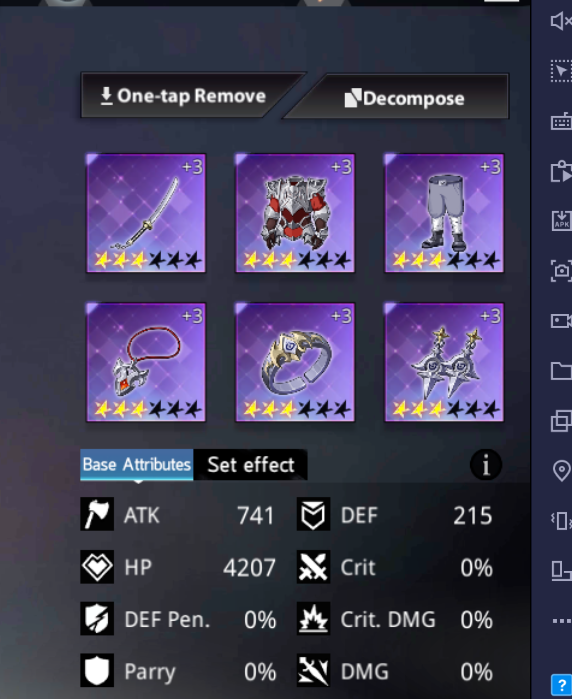Select the gold spiked ring item
The height and width of the screenshot is (699, 572).
[x=295, y=362]
